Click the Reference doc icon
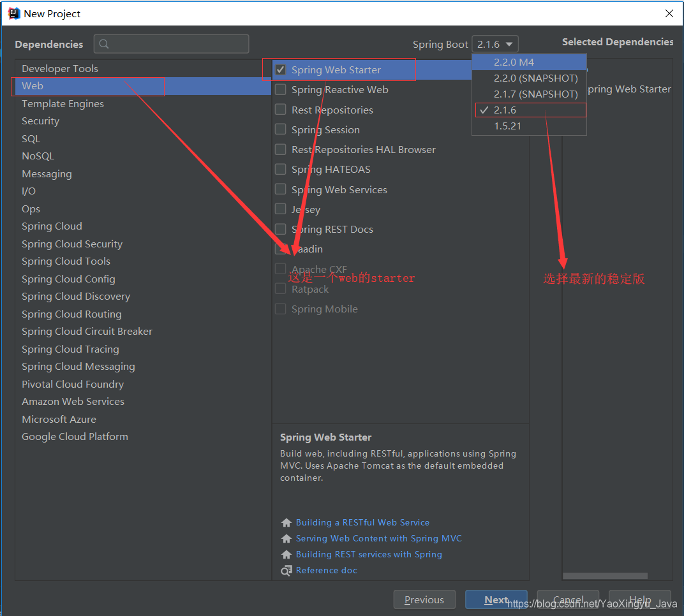The height and width of the screenshot is (616, 684). pos(286,570)
